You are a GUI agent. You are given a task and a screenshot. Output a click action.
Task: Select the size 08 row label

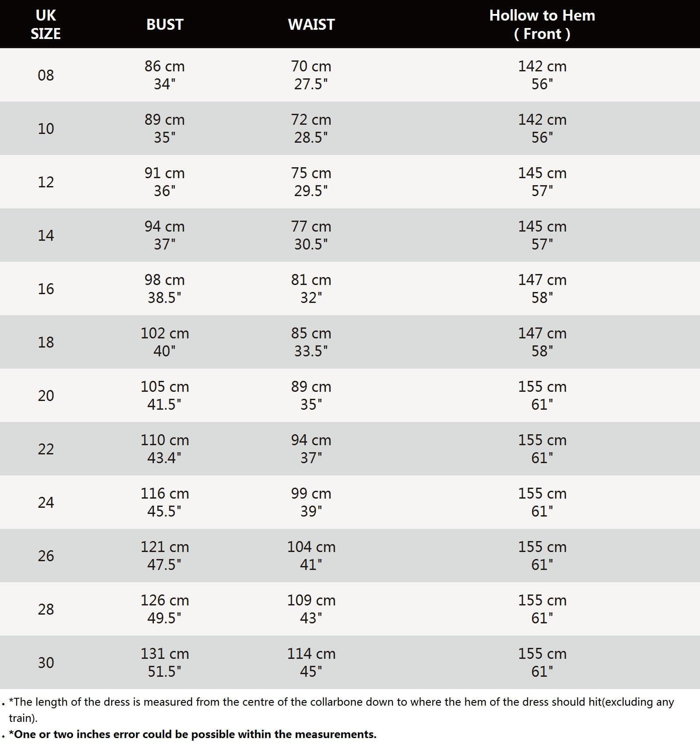point(45,75)
